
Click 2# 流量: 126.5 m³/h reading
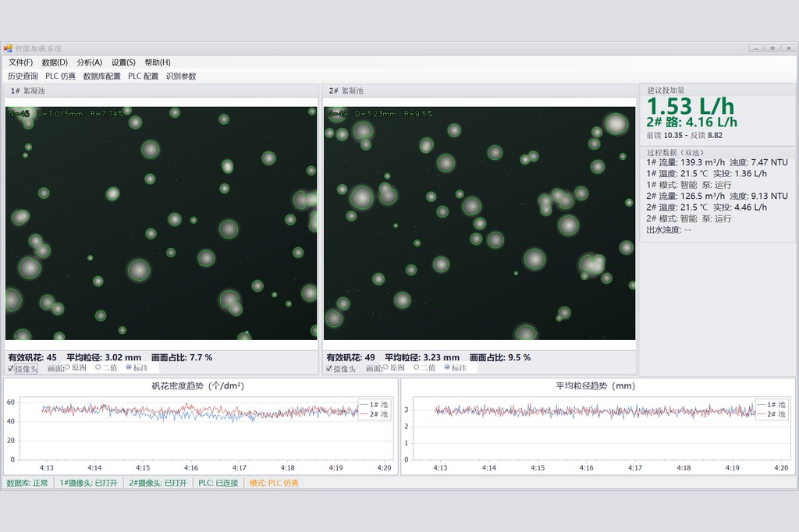[x=685, y=196]
